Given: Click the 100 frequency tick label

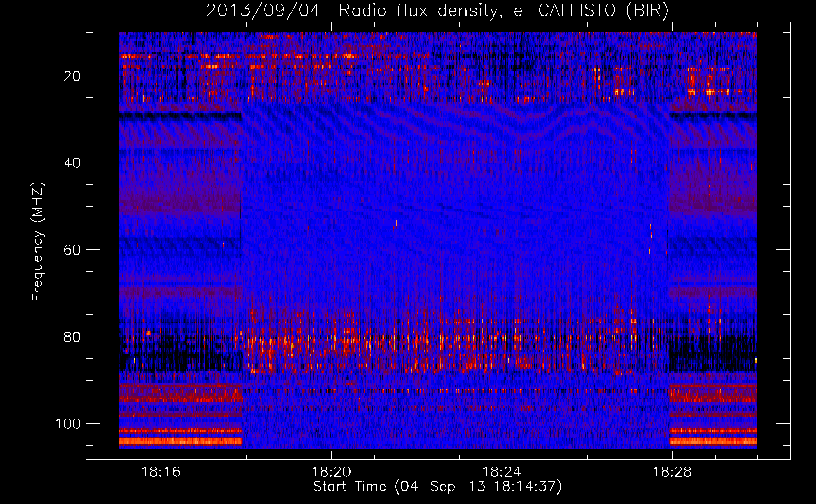Looking at the screenshot, I should pos(68,424).
